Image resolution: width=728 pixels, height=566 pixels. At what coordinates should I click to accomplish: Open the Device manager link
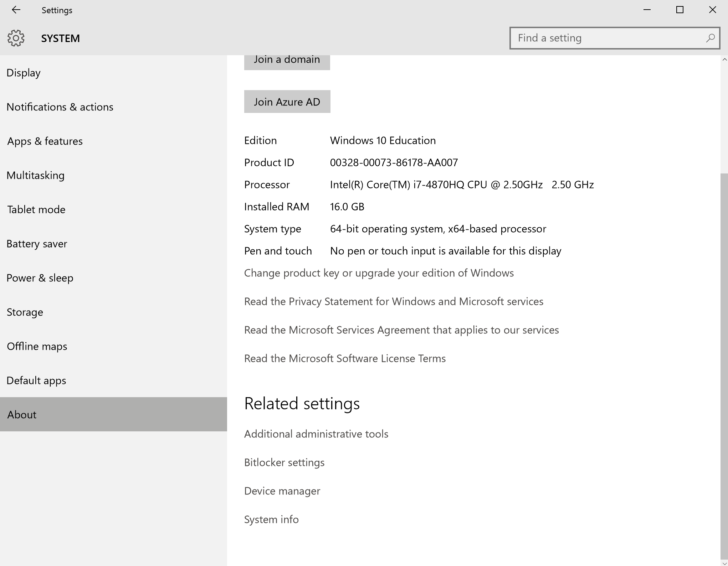pos(282,491)
